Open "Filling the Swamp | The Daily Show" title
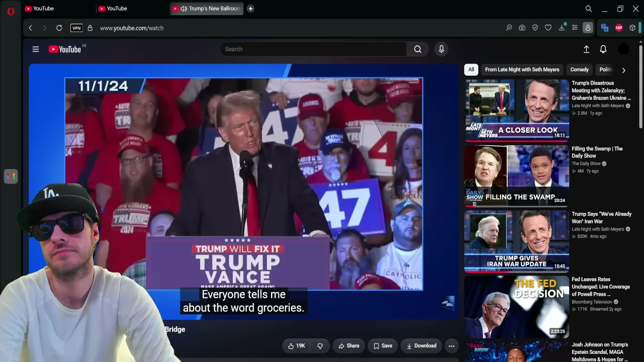The image size is (644, 362). coord(597,152)
